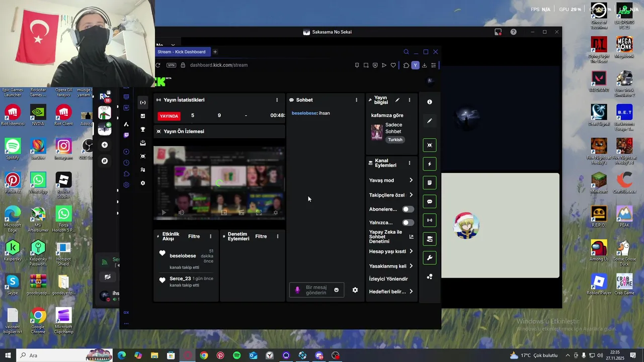Toggle the channel actions widget icon in rail

[x=430, y=239]
